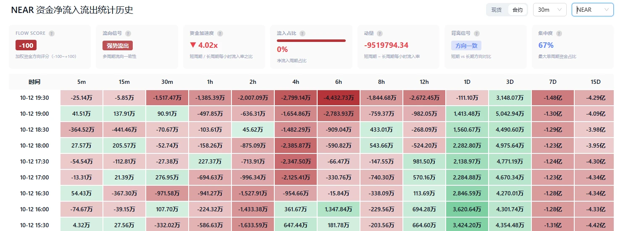Screen dimensions: 644x231
Task: Click the 981.50万 cell
Action: (x=424, y=161)
